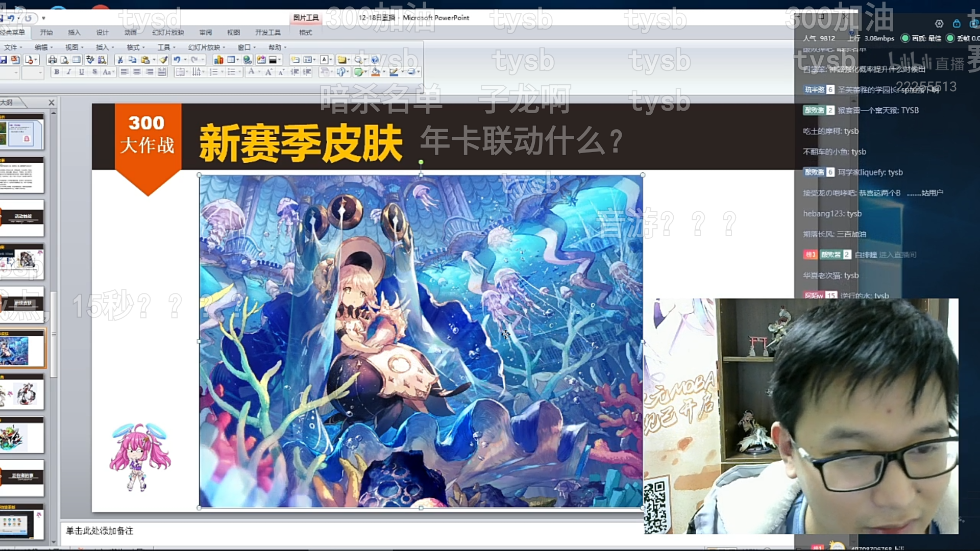This screenshot has height=551, width=980.
Task: Switch to the 开始 ribbon tab
Action: coord(46,33)
